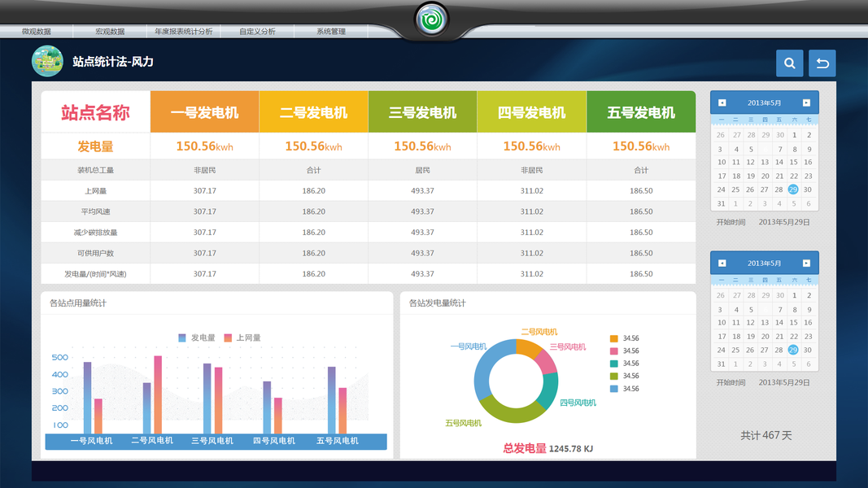This screenshot has height=488, width=868.
Task: Click the 共计 467 天 summary text
Action: [x=766, y=435]
